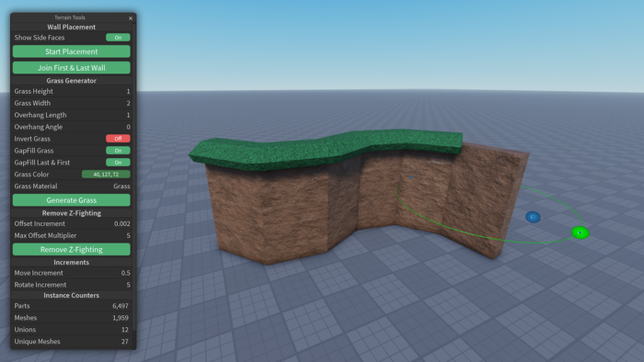
Task: Select the green grass top mesh
Action: tap(325, 149)
